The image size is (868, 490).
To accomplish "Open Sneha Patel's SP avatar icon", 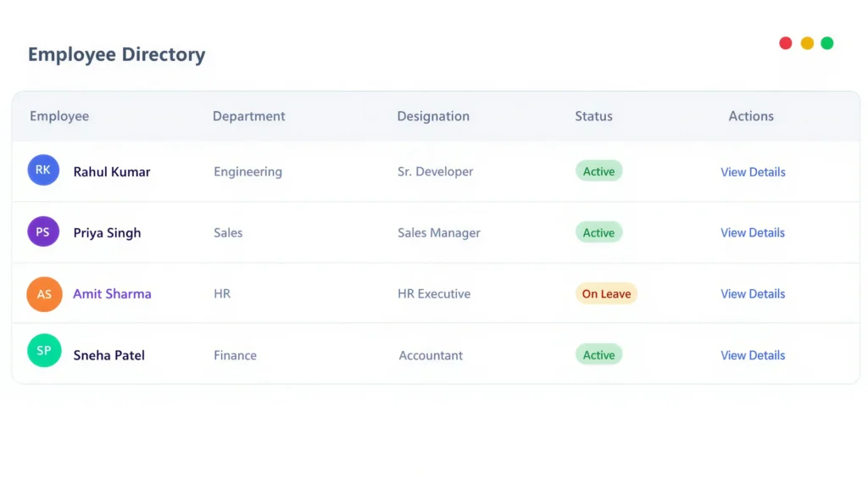I will (x=43, y=350).
